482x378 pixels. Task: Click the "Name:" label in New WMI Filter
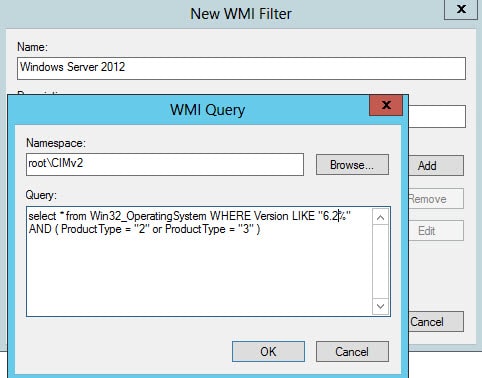click(x=32, y=47)
